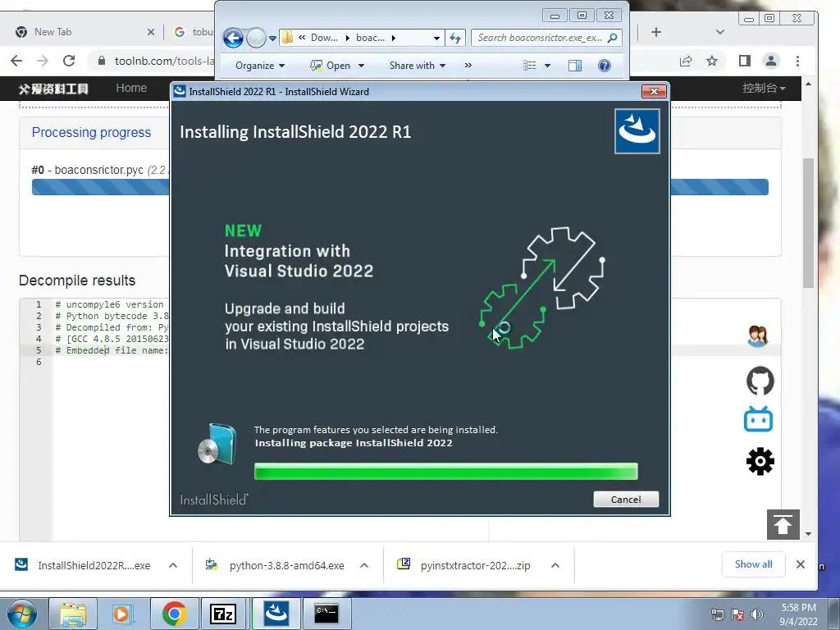Screen dimensions: 840x630
Task: Bookmark this page with the star
Action: pos(711,61)
